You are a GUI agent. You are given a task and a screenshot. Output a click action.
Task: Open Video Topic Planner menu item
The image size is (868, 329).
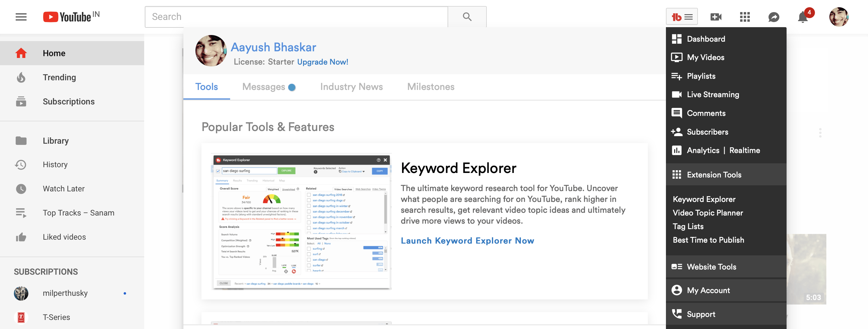tap(708, 213)
